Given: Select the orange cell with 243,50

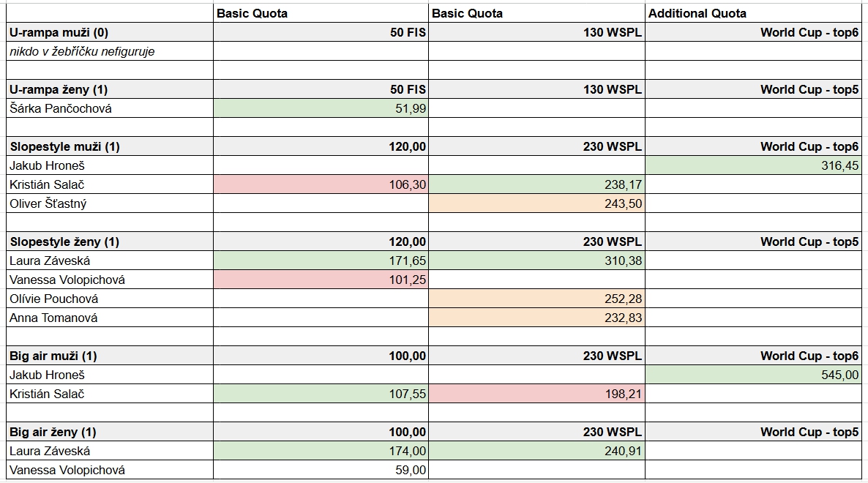Looking at the screenshot, I should click(x=536, y=203).
